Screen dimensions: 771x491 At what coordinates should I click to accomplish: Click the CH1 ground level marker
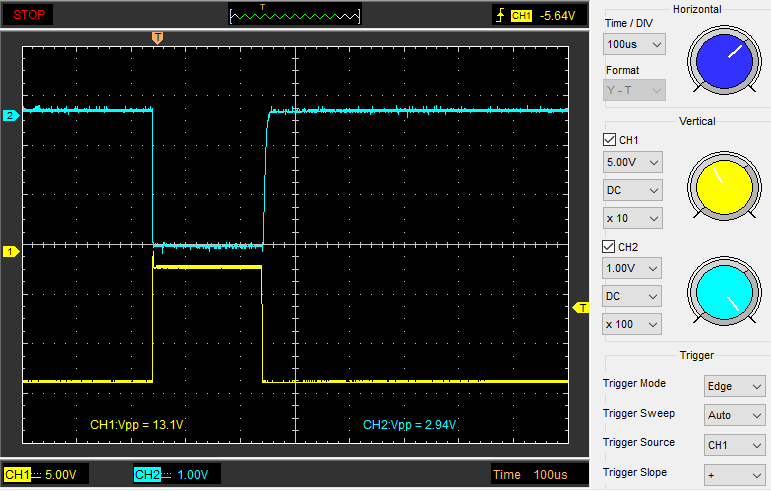[10, 251]
